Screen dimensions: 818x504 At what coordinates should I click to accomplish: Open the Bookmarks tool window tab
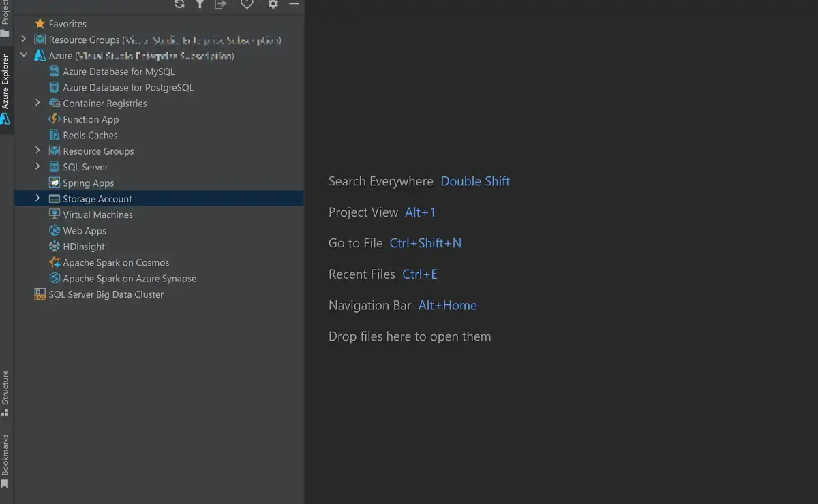pyautogui.click(x=5, y=461)
